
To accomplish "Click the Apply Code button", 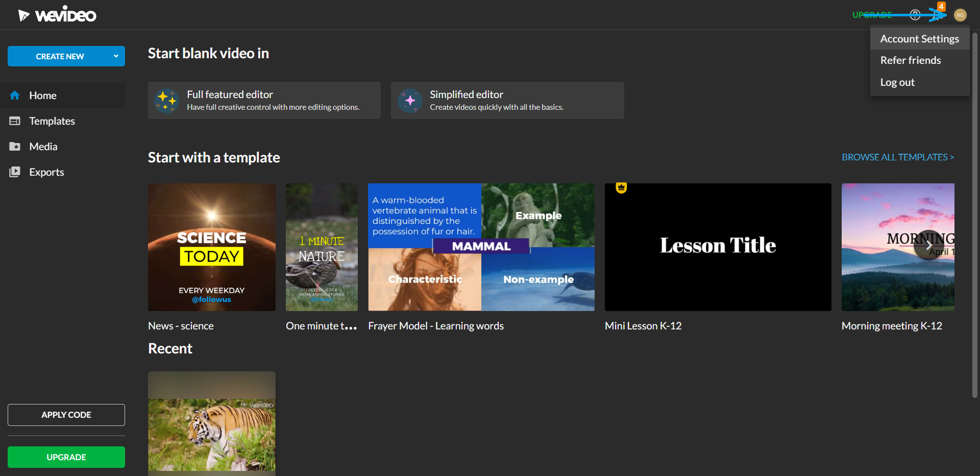I will click(66, 415).
